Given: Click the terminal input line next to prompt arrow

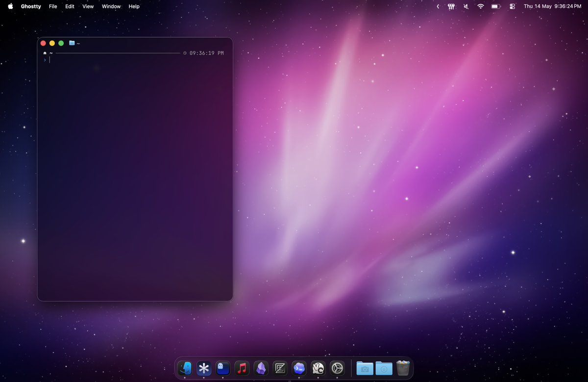Looking at the screenshot, I should (x=137, y=60).
